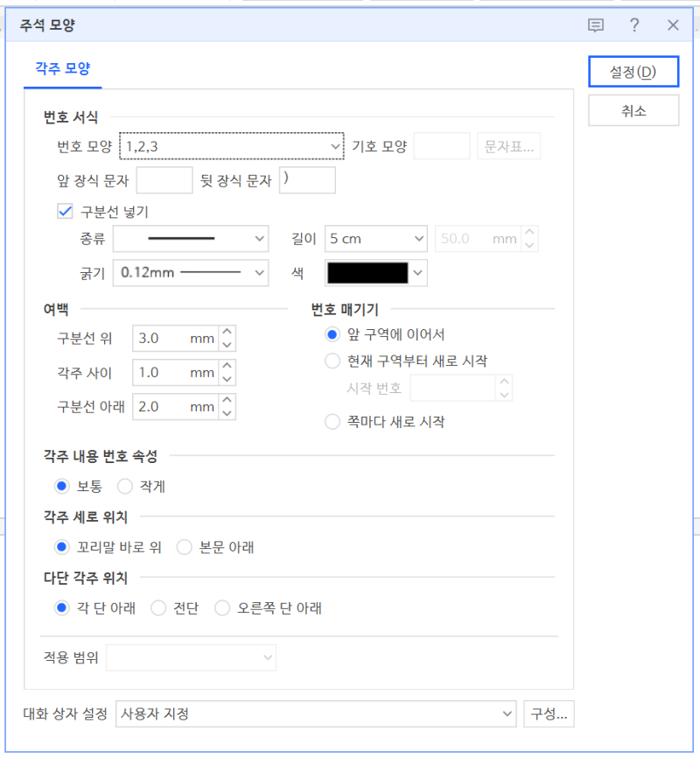Image resolution: width=700 pixels, height=758 pixels.
Task: Increase the 구분선 위 margin value
Action: (227, 332)
